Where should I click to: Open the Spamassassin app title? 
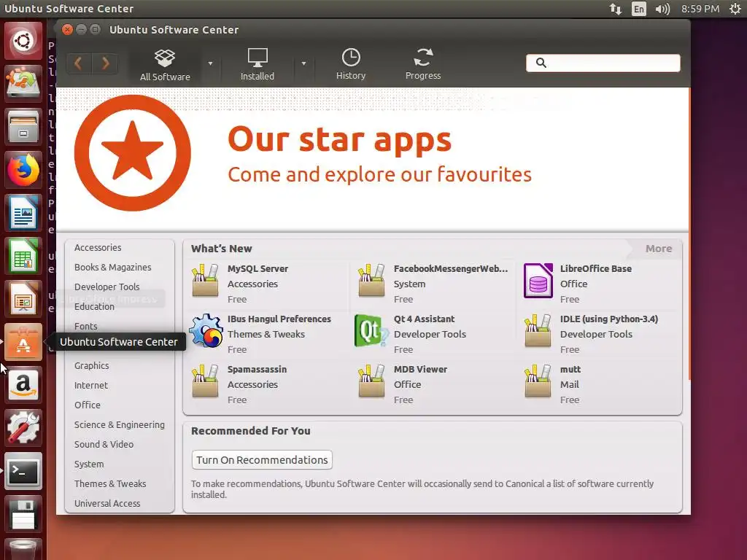pyautogui.click(x=258, y=370)
